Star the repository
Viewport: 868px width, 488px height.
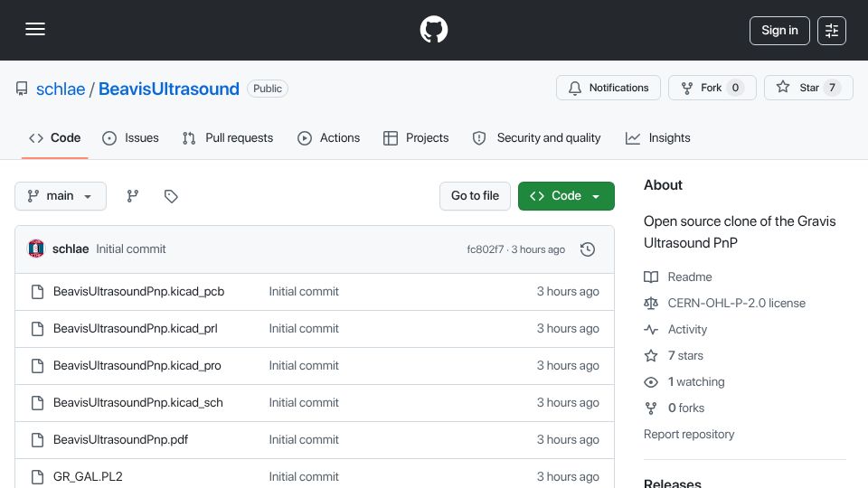[808, 88]
